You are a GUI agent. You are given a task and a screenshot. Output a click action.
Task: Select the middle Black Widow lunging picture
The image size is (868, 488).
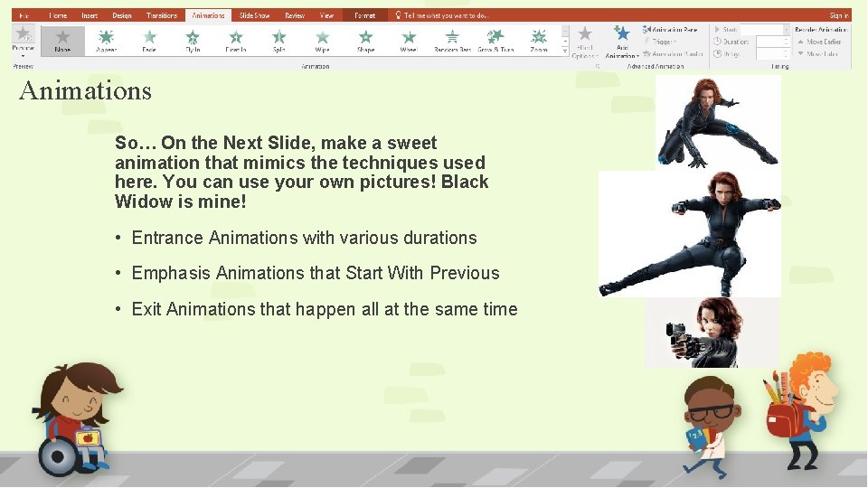click(690, 233)
